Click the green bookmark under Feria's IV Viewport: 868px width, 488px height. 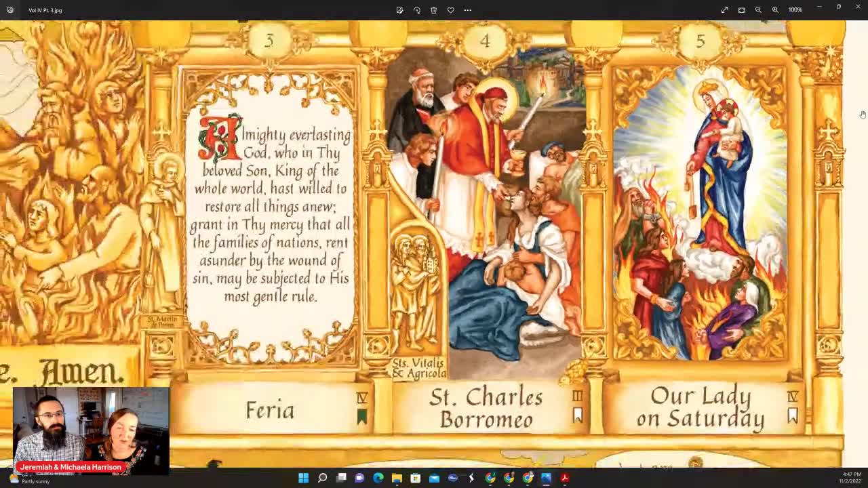(x=361, y=417)
